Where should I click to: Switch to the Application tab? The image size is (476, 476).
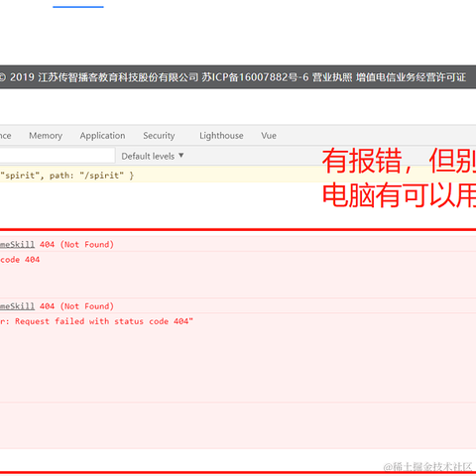tap(102, 136)
